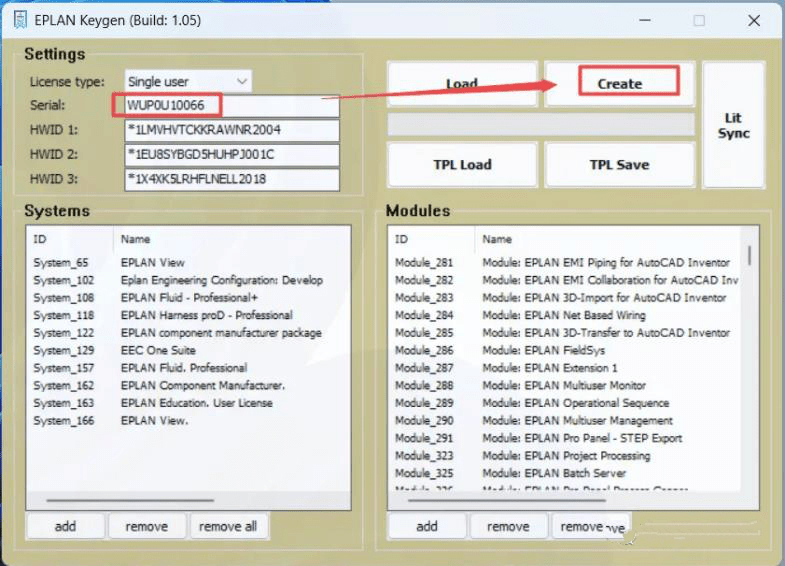Click remove button under Modules list
This screenshot has height=566, width=785.
(x=508, y=526)
